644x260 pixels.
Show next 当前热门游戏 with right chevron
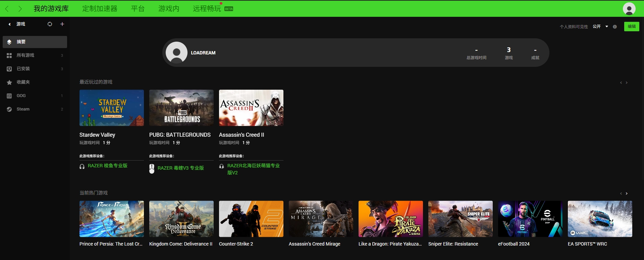[x=627, y=193]
